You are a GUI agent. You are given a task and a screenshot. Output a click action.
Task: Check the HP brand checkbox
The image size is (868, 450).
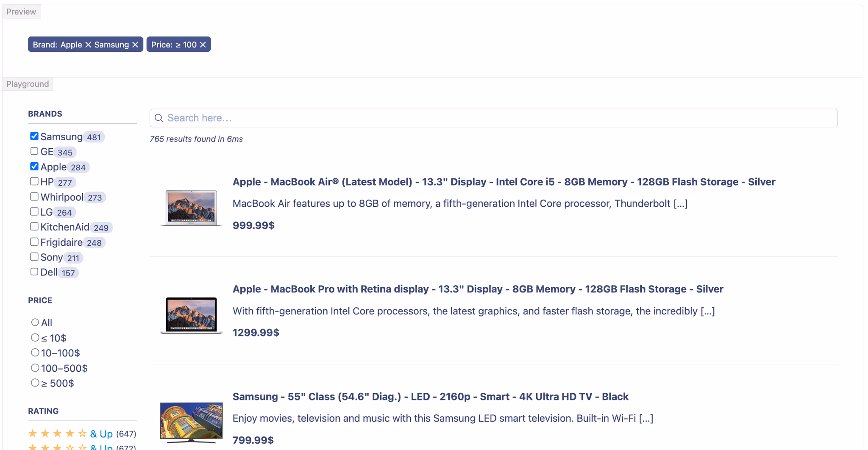[34, 181]
